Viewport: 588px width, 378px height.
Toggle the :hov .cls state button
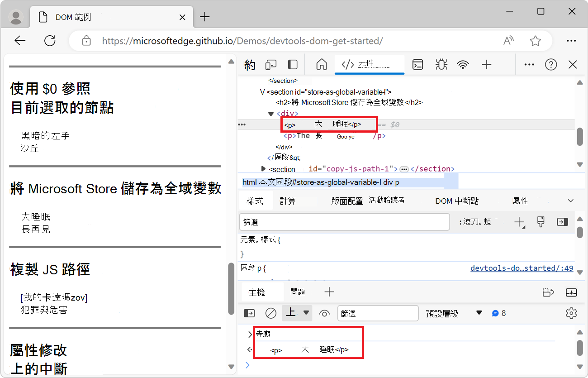click(475, 222)
